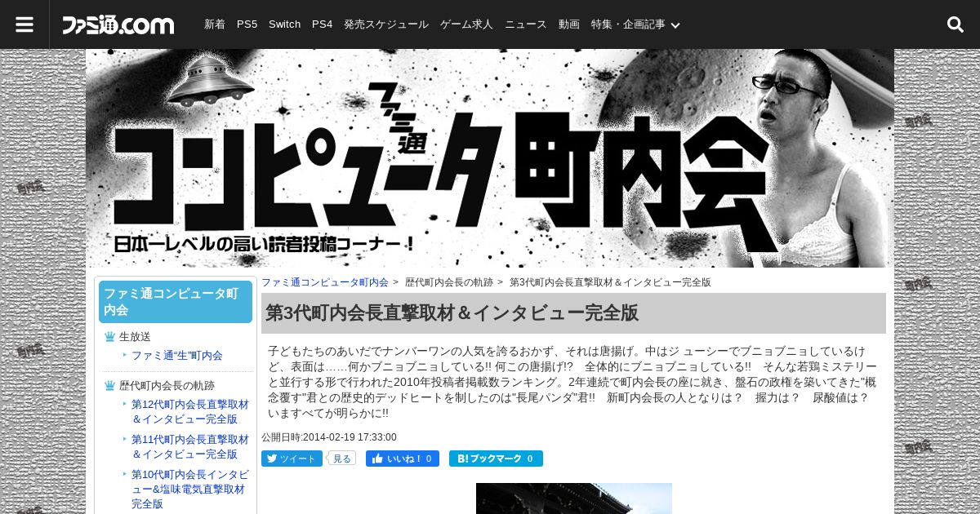
Task: Go to ニュース in the top navigation
Action: (526, 24)
